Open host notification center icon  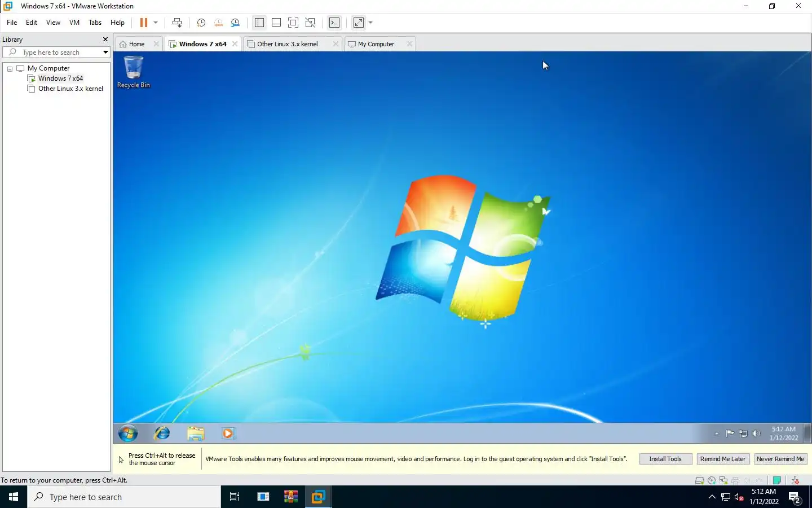[x=795, y=497]
